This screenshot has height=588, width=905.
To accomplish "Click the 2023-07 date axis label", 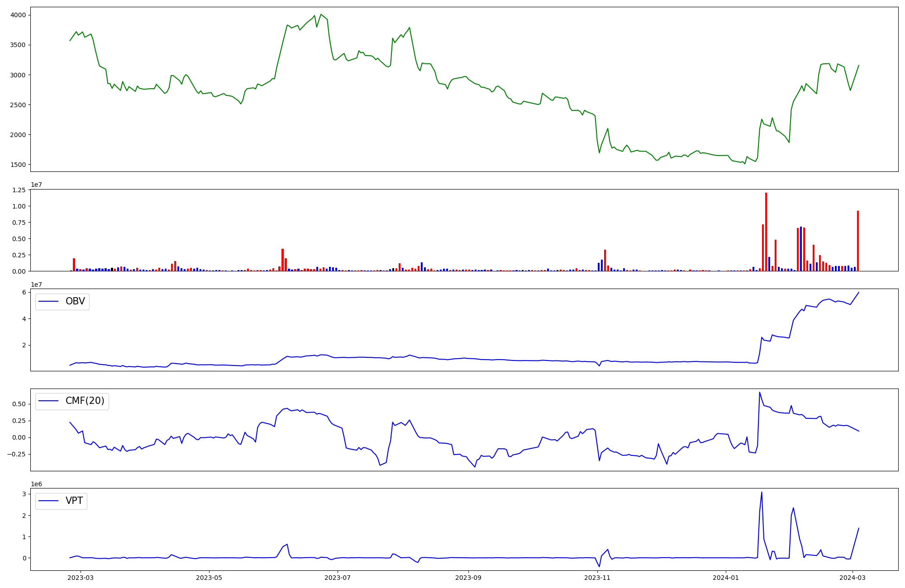I will [338, 577].
